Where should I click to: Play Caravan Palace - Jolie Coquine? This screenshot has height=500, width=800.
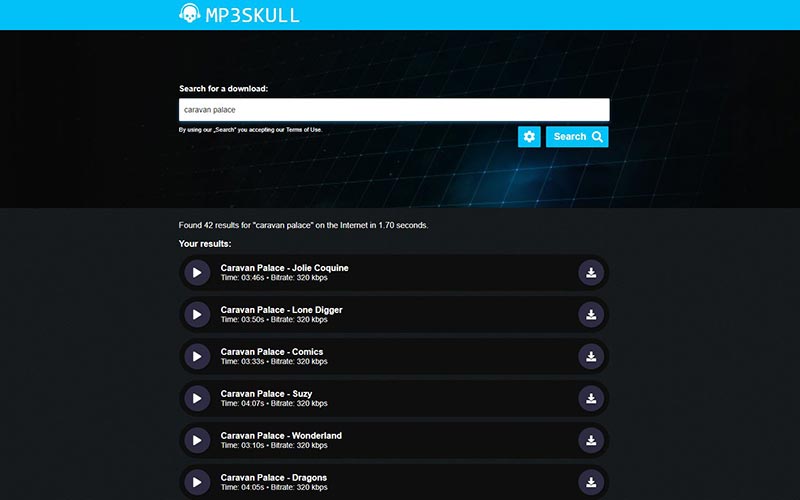pos(197,272)
